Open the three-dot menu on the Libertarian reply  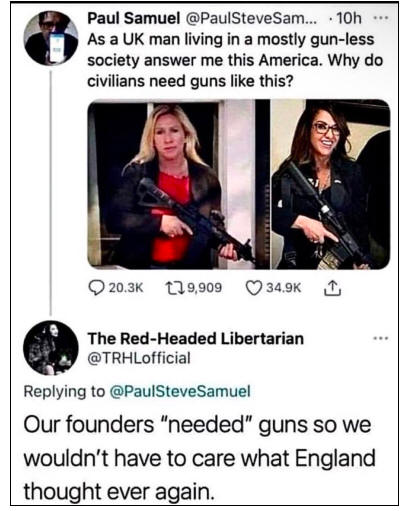point(380,338)
